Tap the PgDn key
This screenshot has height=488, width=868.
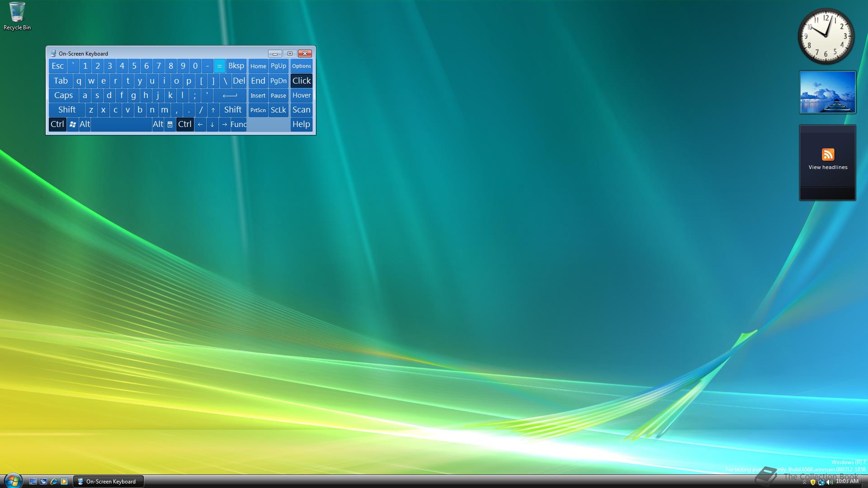pos(278,81)
